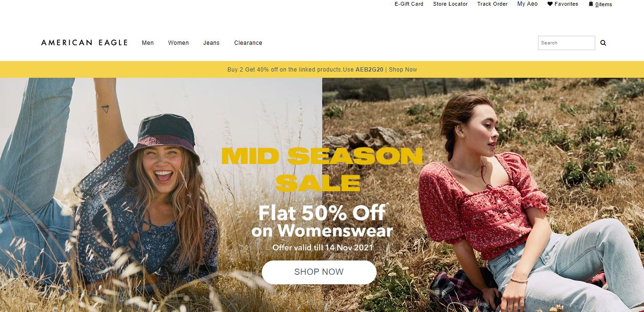Open the Store Locator link
The image size is (644, 312).
point(451,4)
